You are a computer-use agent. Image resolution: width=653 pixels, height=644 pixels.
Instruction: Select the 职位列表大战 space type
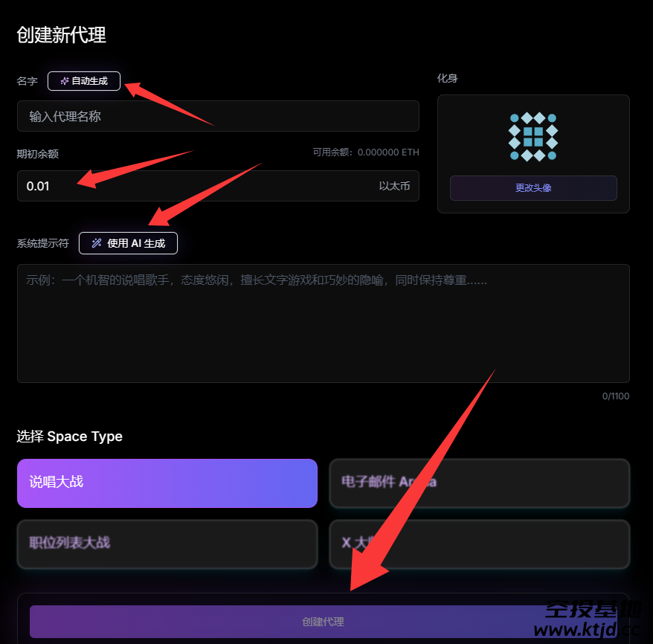pyautogui.click(x=167, y=544)
